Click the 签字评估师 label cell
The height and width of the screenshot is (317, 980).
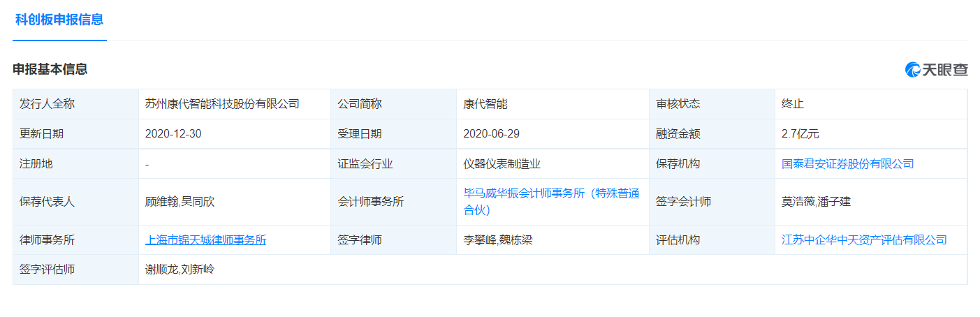[76, 270]
